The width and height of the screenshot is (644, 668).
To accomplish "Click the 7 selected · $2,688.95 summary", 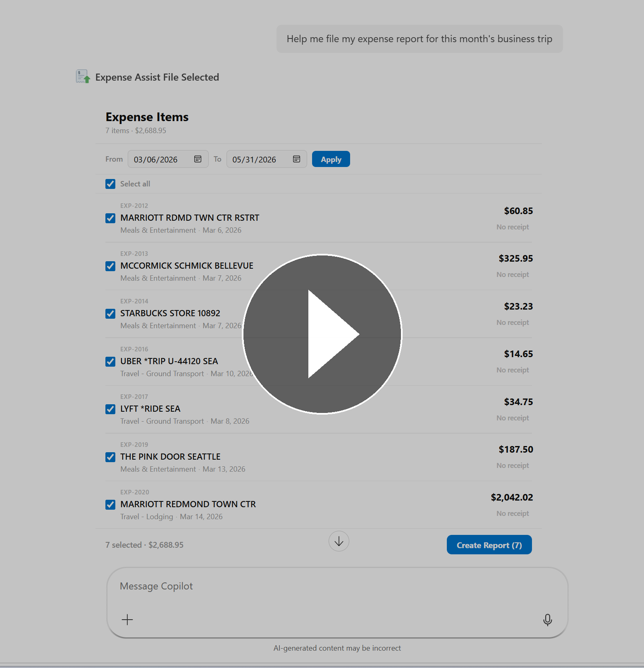I will [144, 545].
